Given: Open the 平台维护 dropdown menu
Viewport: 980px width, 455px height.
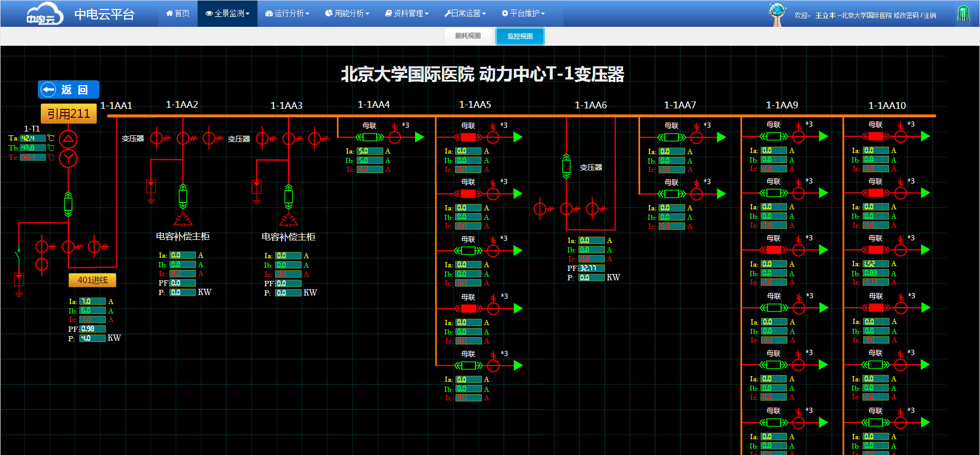Looking at the screenshot, I should 523,13.
